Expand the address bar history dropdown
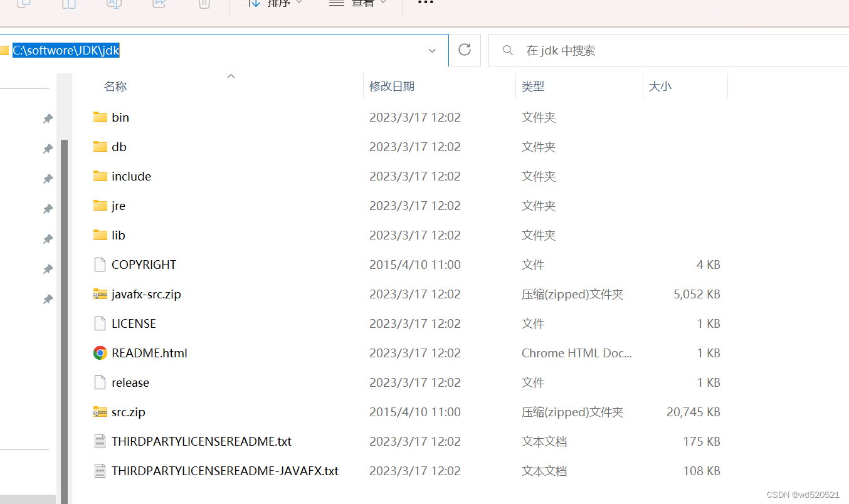Viewport: 849px width, 504px height. point(432,51)
